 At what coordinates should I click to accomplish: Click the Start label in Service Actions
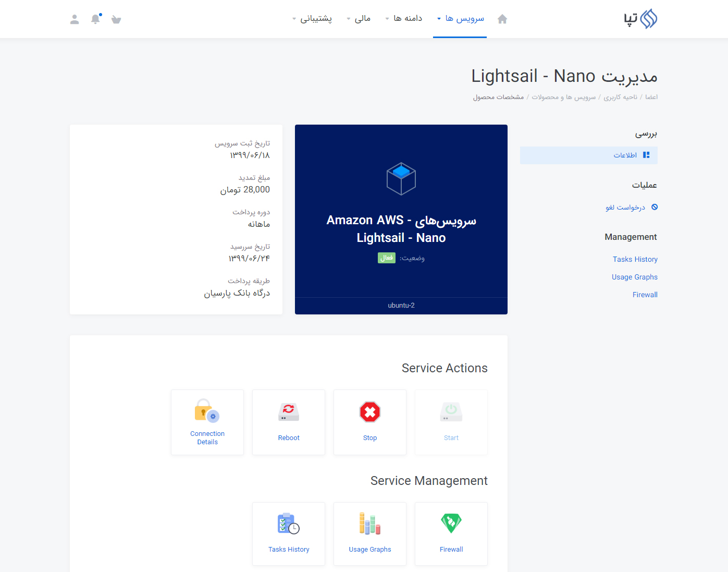[x=451, y=438]
